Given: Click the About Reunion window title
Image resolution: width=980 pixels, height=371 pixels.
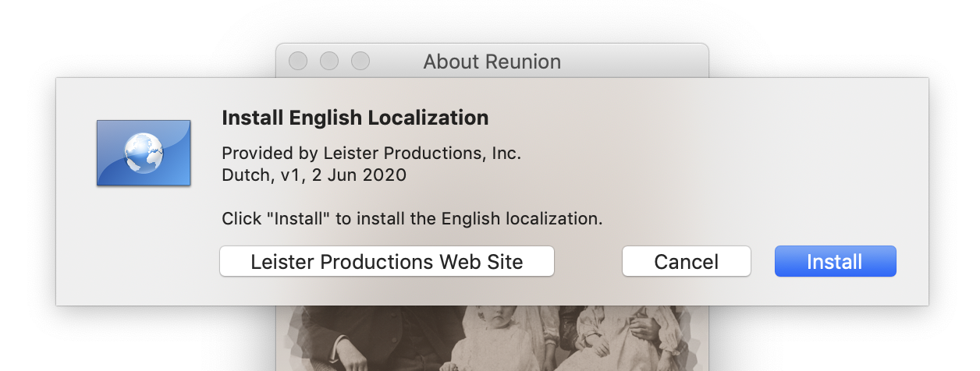Looking at the screenshot, I should click(x=492, y=62).
